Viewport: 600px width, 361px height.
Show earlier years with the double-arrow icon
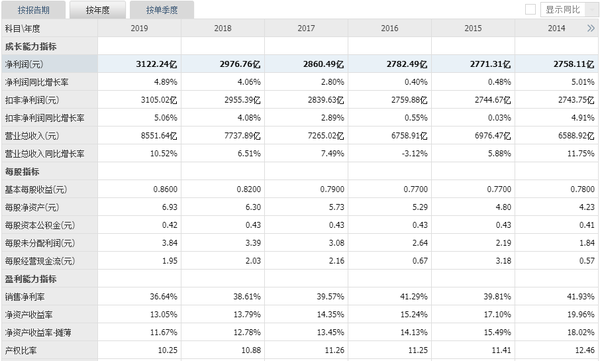(591, 28)
